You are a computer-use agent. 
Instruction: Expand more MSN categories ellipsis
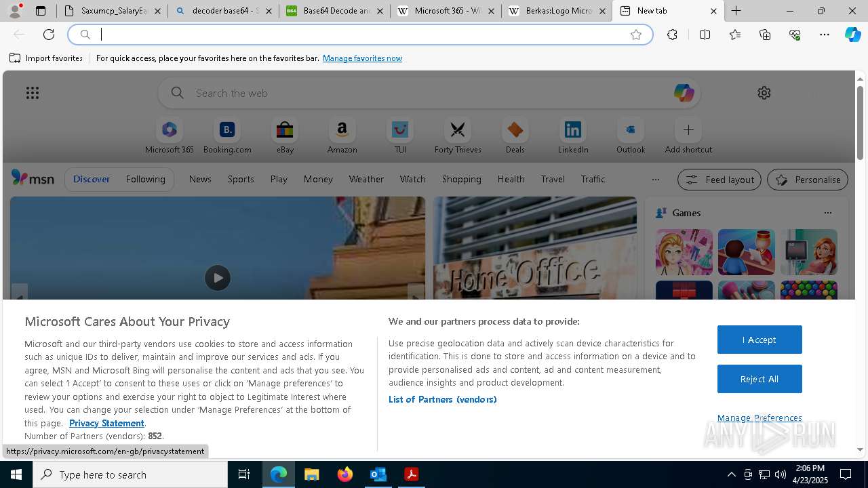click(655, 180)
